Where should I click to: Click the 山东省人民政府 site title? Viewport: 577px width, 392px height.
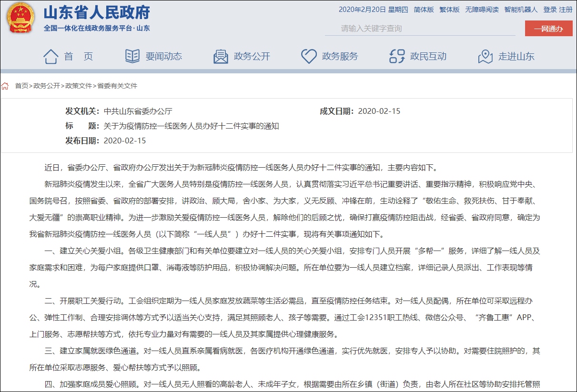(97, 12)
